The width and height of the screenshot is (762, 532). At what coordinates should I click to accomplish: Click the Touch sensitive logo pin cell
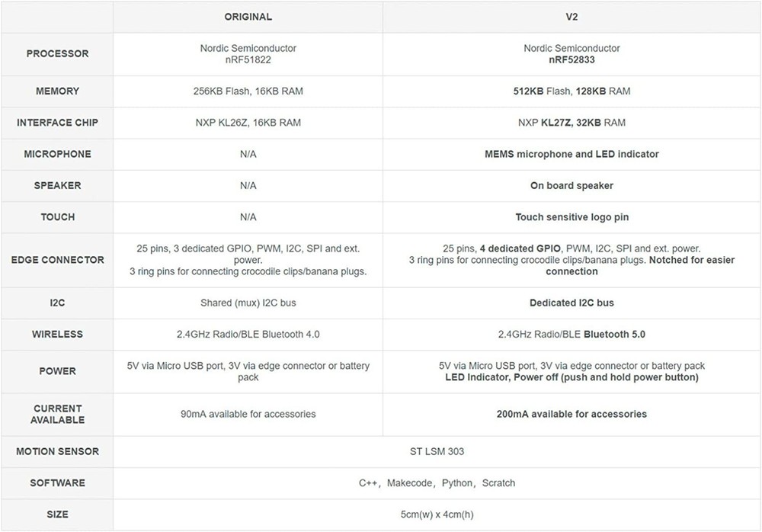571,217
